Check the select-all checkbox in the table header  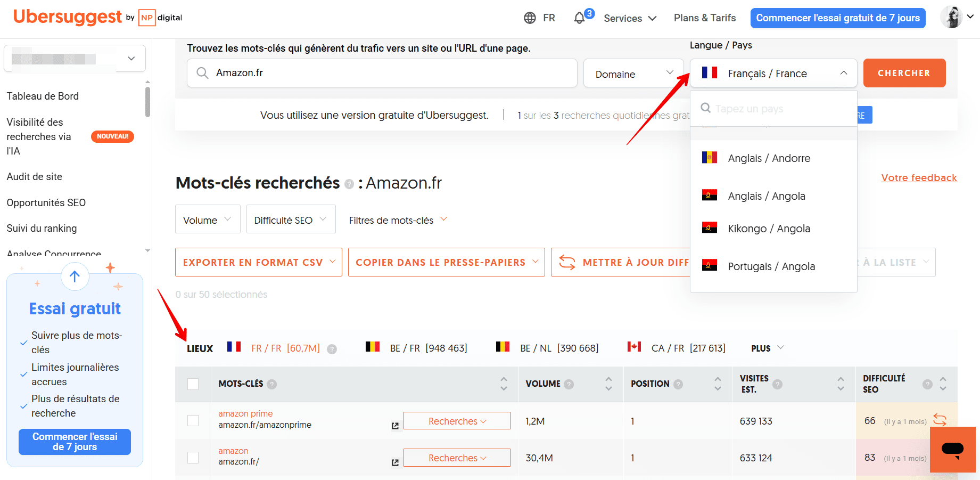pyautogui.click(x=193, y=384)
